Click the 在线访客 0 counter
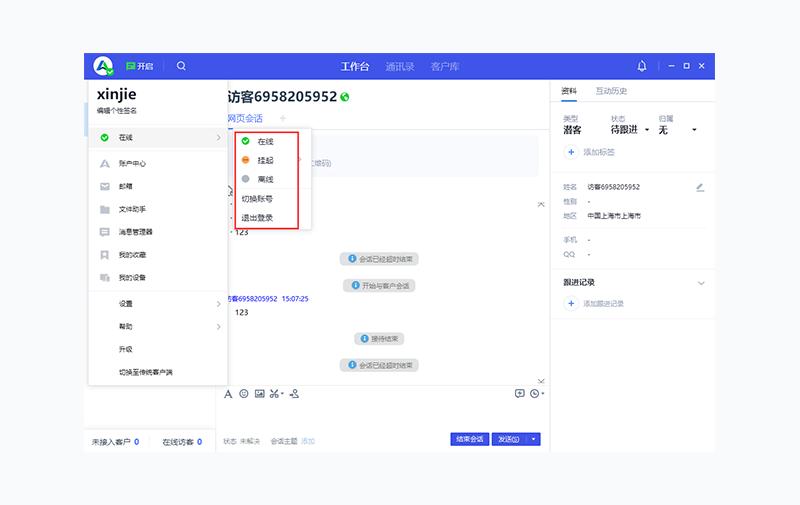The height and width of the screenshot is (505, 800). [x=182, y=442]
